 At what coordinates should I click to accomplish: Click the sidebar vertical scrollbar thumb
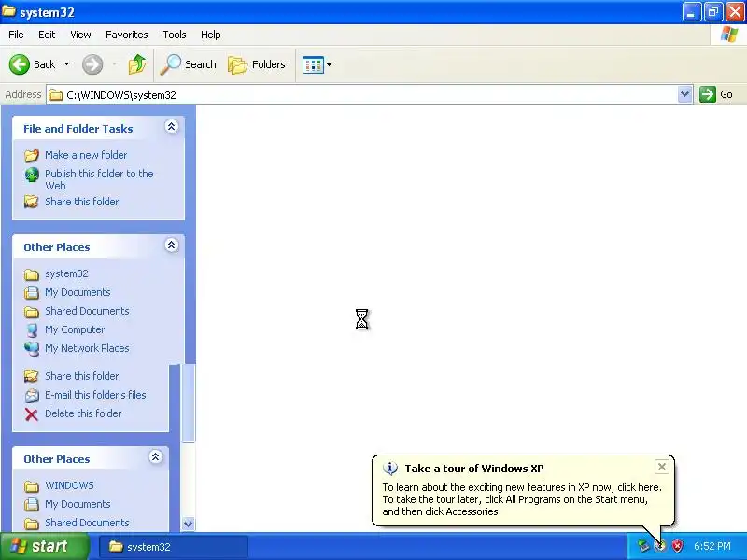[189, 403]
